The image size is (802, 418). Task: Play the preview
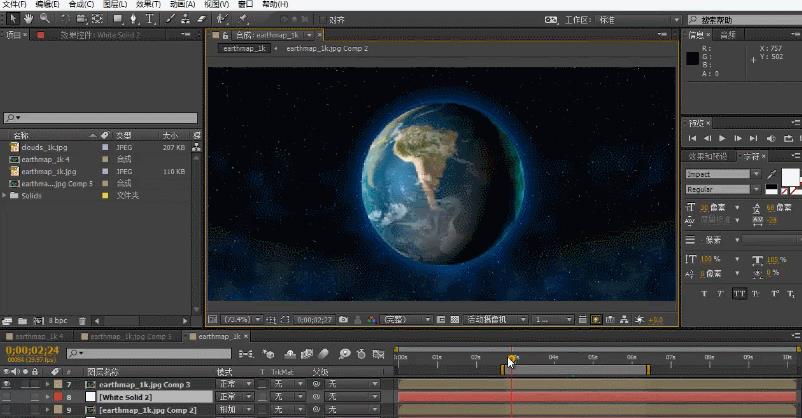(x=722, y=138)
